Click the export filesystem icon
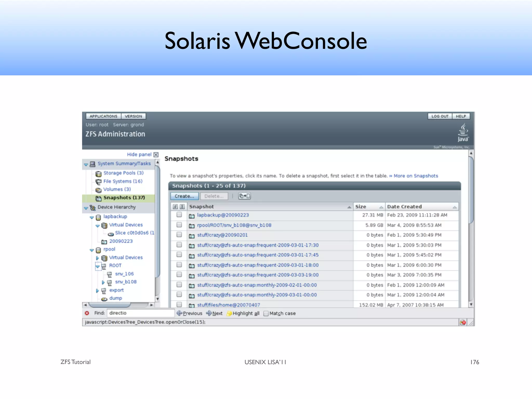532x399 pixels. [x=104, y=291]
